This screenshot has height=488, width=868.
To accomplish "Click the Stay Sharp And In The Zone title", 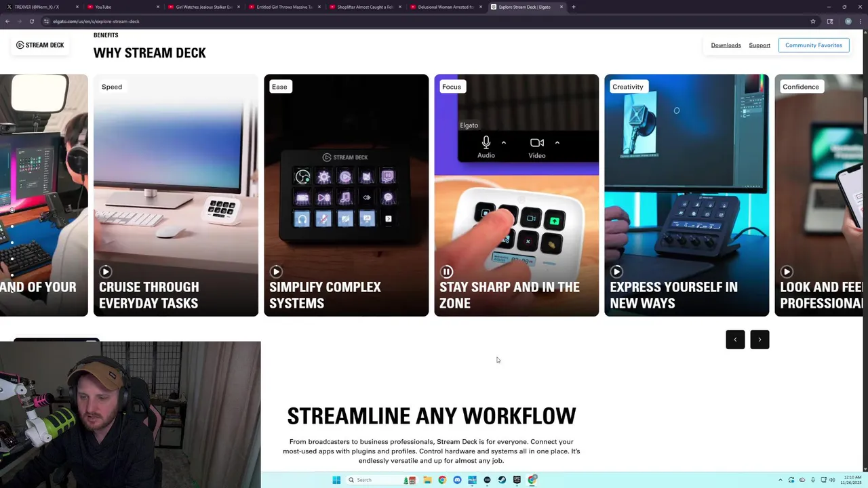I will pyautogui.click(x=509, y=296).
